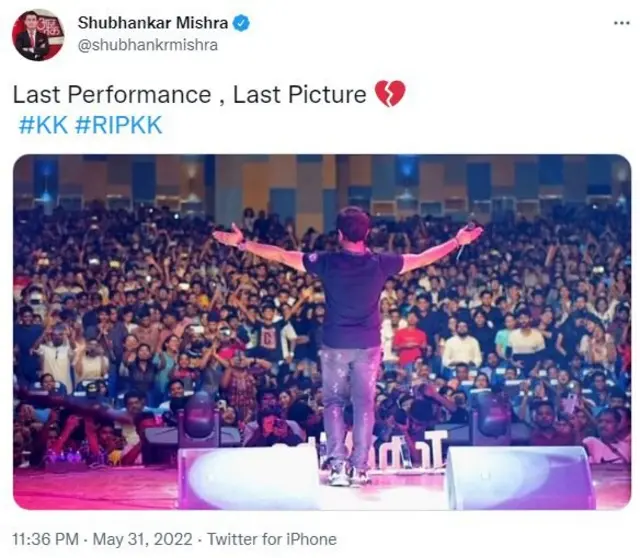The width and height of the screenshot is (640, 558).
Task: Click the left stage monitor speaker in photo
Action: point(248,478)
